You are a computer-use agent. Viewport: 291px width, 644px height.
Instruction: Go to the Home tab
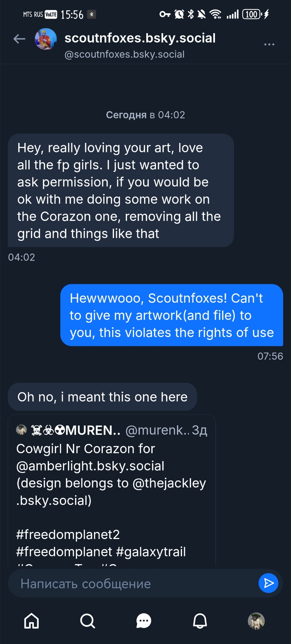(x=32, y=621)
